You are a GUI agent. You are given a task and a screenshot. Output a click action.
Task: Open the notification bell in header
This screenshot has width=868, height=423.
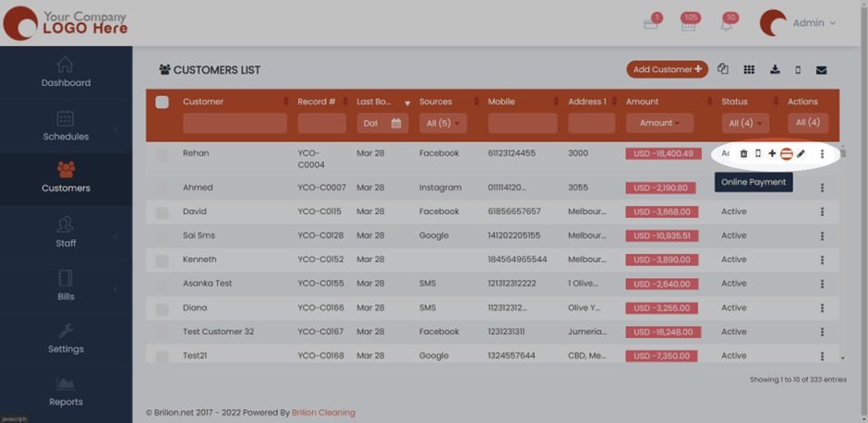726,25
